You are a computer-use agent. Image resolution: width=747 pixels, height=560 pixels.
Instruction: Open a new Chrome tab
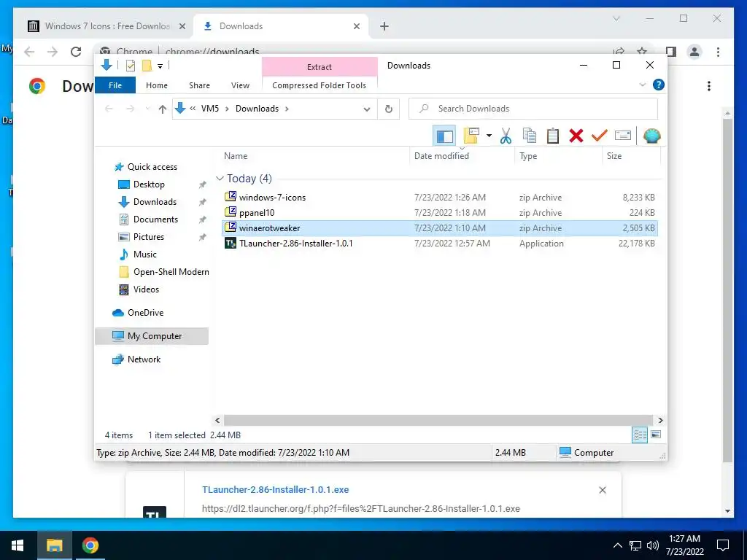384,26
